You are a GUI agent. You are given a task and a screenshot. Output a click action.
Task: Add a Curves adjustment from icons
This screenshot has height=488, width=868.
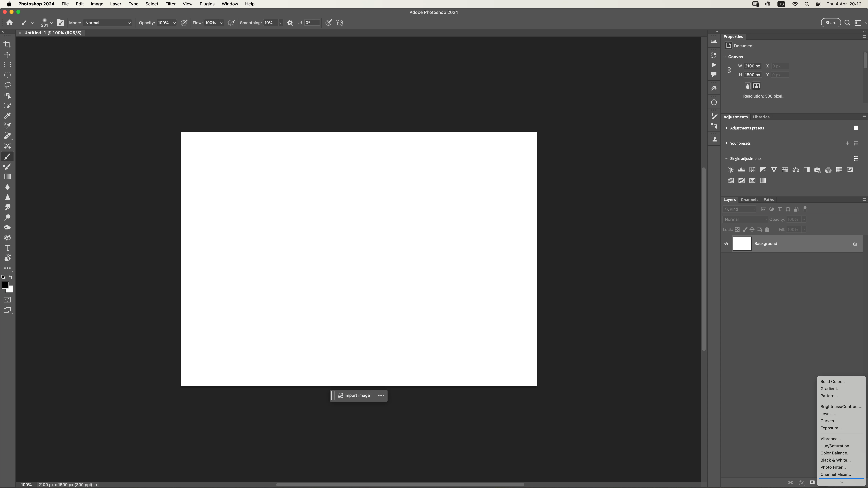point(752,170)
